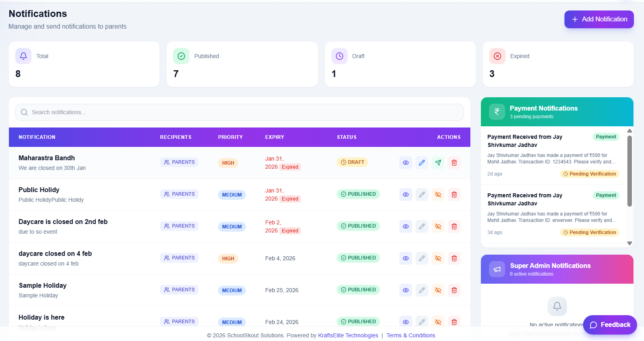This screenshot has width=644, height=341.
Task: Click the STATUS column header
Action: click(x=347, y=137)
